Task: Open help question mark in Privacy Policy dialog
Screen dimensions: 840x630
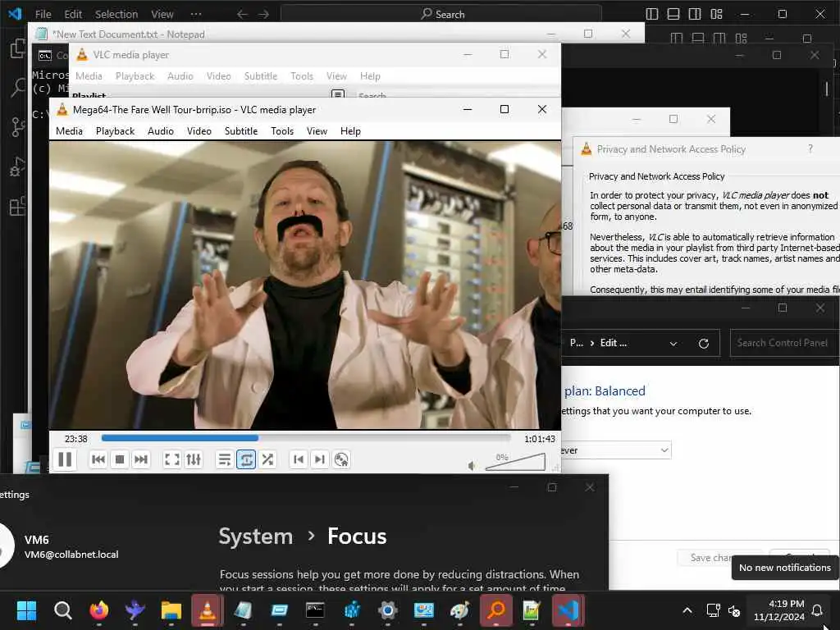Action: click(x=810, y=149)
